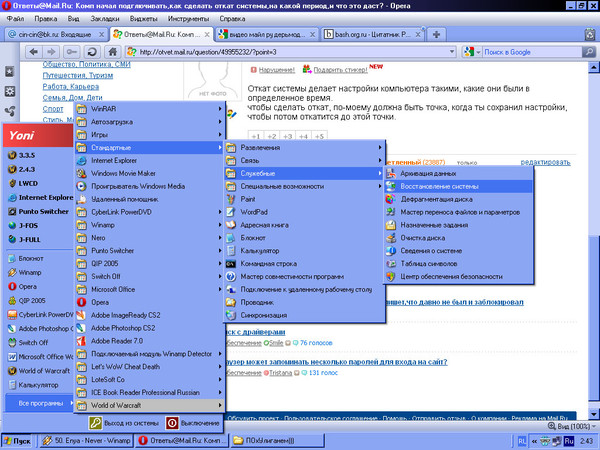Launch Архивация данных
Image resolution: width=600 pixels, height=450 pixels.
[x=458, y=173]
